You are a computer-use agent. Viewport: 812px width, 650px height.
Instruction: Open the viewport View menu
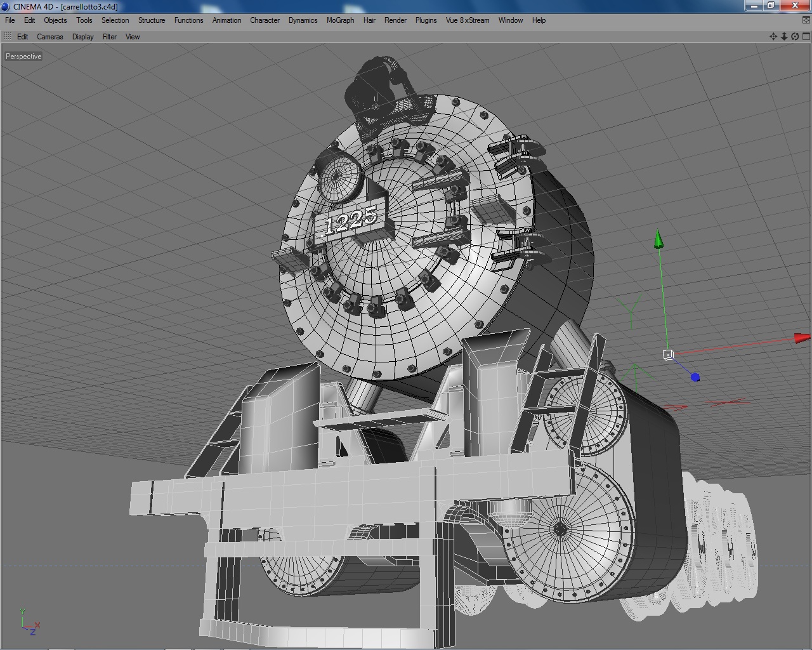[x=133, y=37]
